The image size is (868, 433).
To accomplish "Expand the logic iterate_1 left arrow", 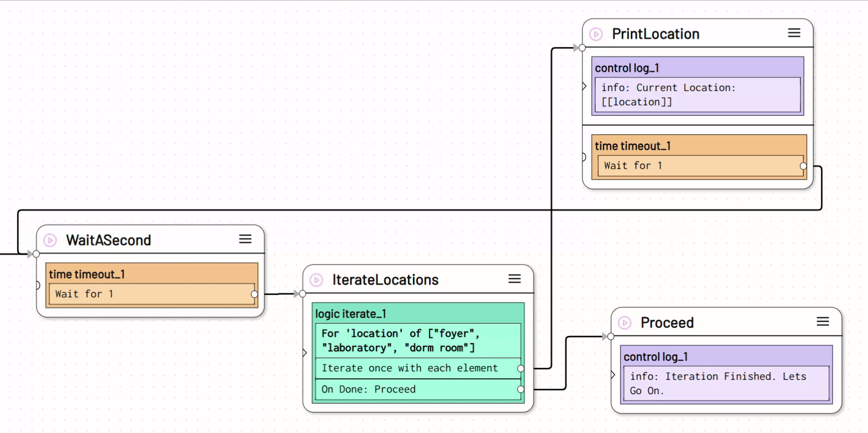I will coord(305,353).
